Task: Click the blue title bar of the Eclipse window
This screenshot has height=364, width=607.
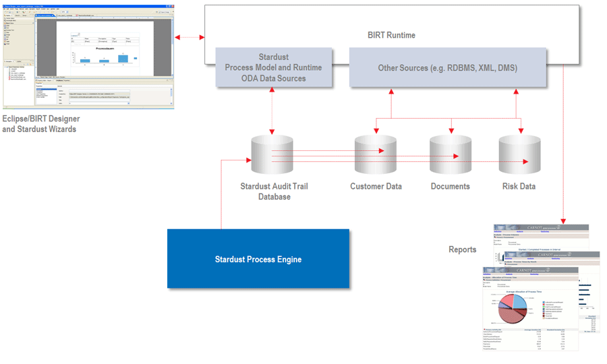Action: tap(88, 6)
